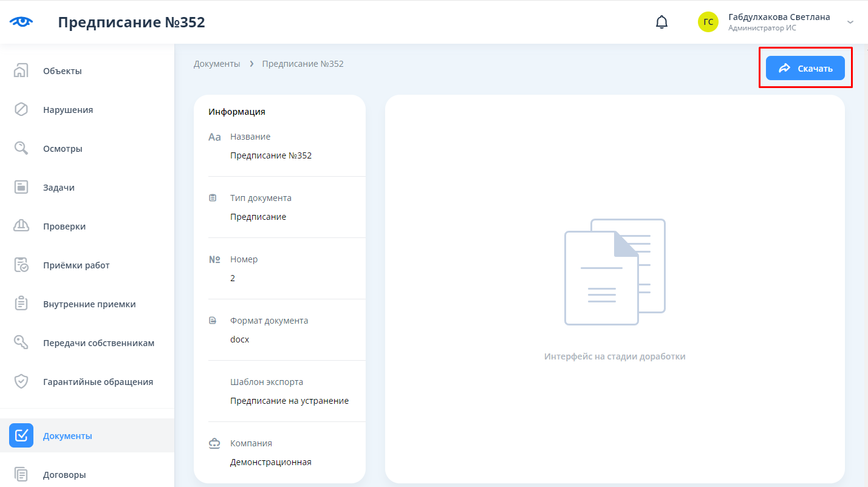Click the Объекты building icon
Viewport: 868px width, 487px height.
(21, 71)
